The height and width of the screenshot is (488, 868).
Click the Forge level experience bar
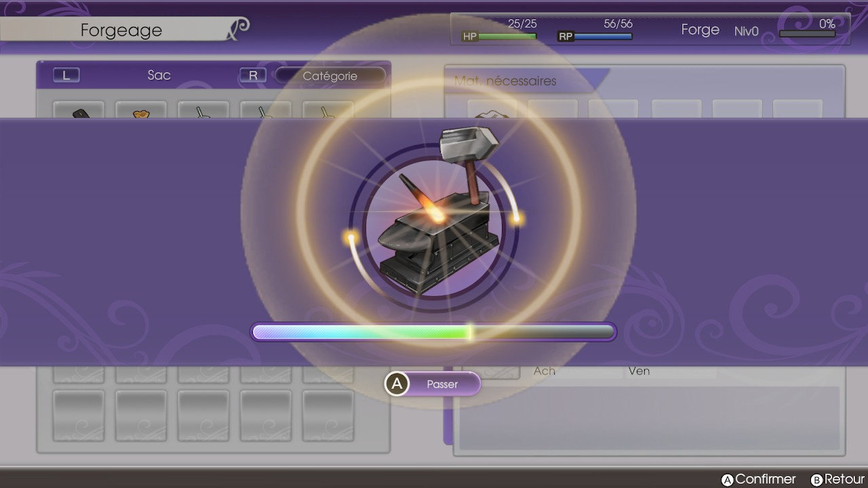807,34
